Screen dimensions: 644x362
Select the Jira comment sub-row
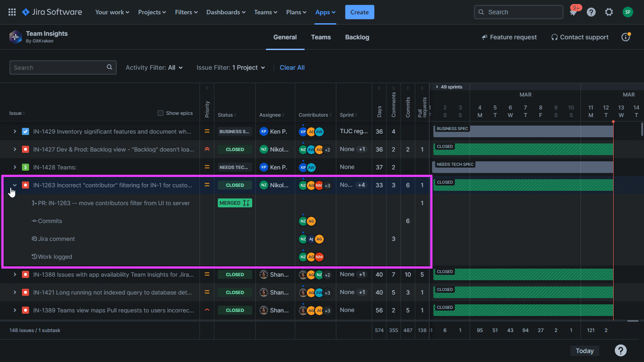(53, 239)
